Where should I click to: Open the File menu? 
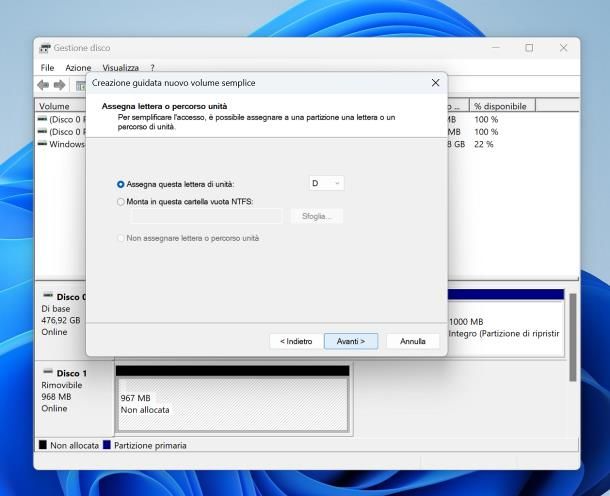click(x=47, y=67)
